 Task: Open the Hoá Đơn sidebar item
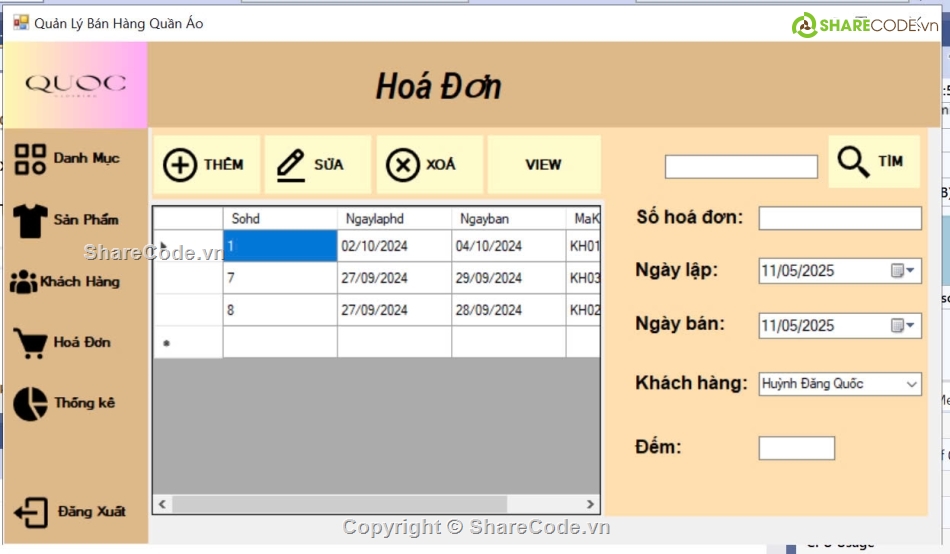point(82,342)
